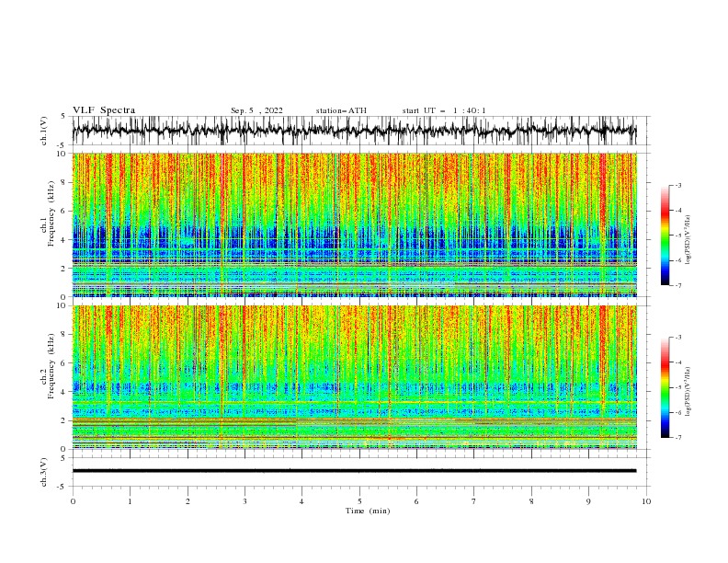Viewport: 728px width, 563px height.
Task: Click the ch.3 flat waveform trace
Action: 354,471
